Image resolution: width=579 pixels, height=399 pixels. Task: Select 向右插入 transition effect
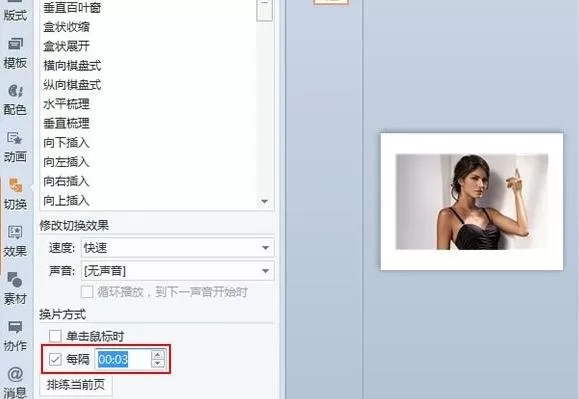pos(66,181)
